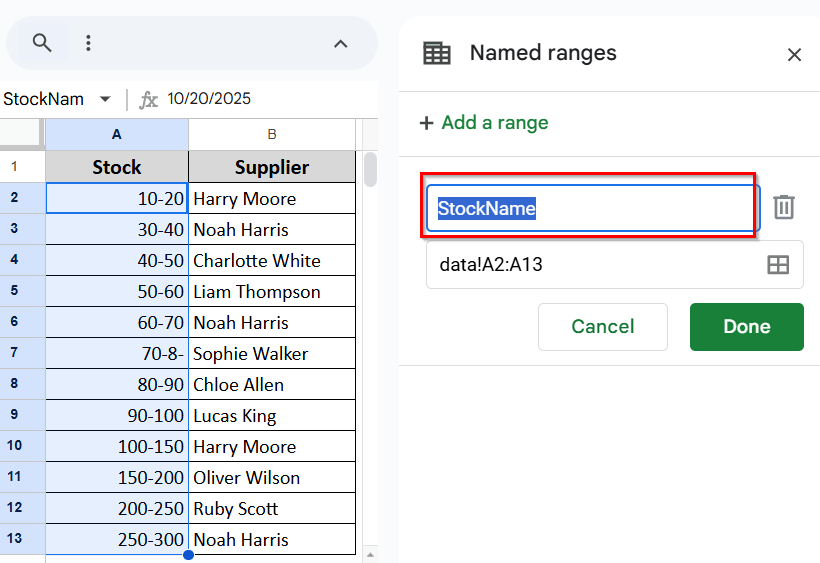Select column A header
Viewport: 820px width, 563px height.
[x=117, y=134]
